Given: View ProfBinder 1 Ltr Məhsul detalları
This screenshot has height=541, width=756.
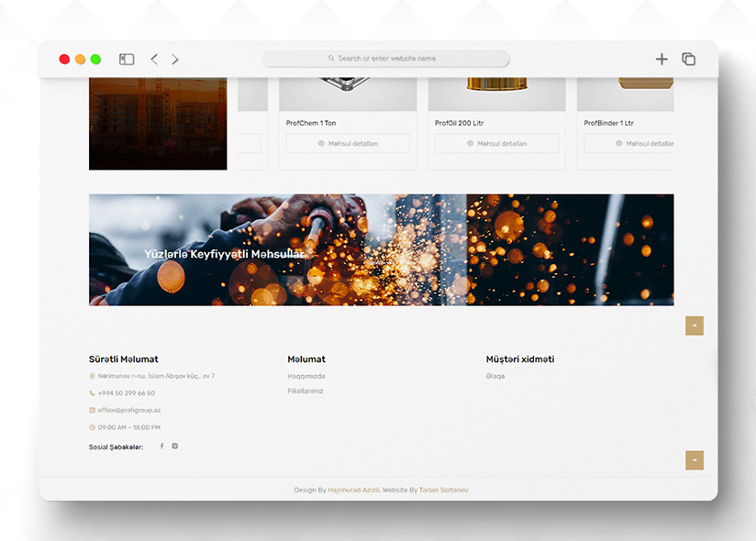Looking at the screenshot, I should coord(628,144).
